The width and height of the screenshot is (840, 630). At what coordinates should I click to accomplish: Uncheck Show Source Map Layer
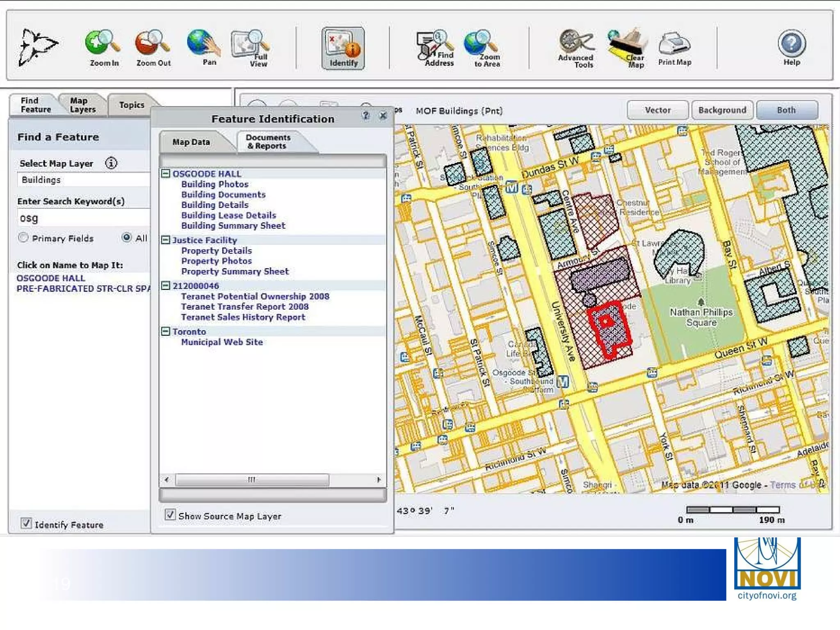tap(170, 515)
